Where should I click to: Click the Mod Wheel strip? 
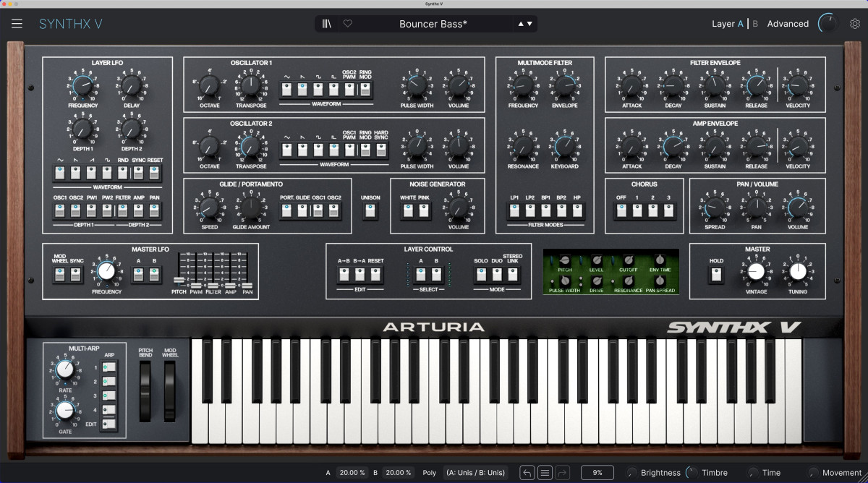[170, 392]
